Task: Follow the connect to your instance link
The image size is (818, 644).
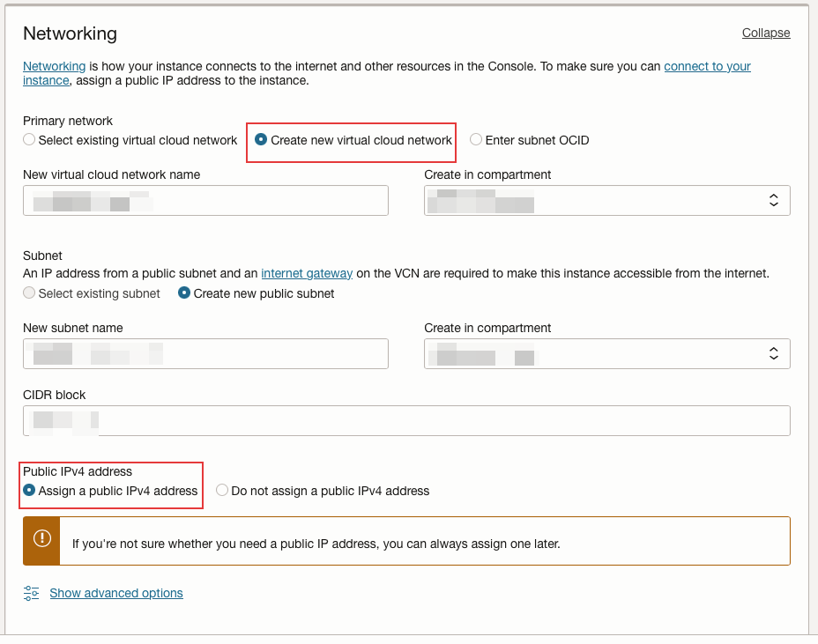Action: tap(707, 66)
